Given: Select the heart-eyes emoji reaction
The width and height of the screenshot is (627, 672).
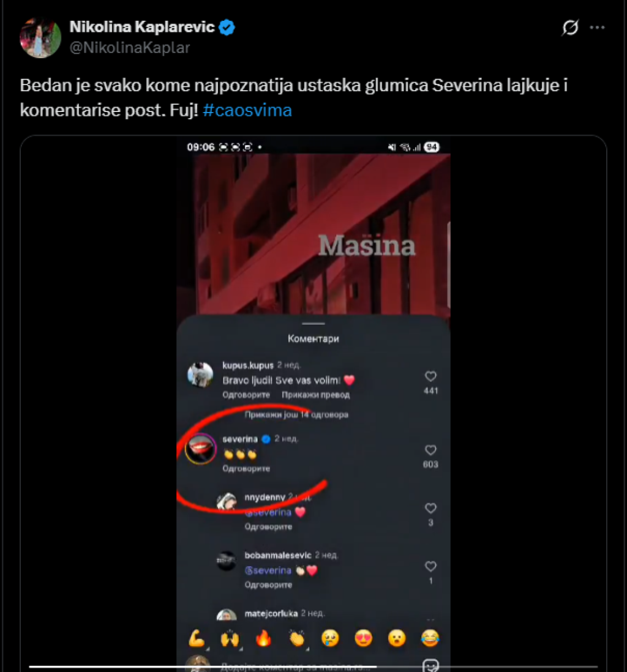Looking at the screenshot, I should [x=364, y=638].
